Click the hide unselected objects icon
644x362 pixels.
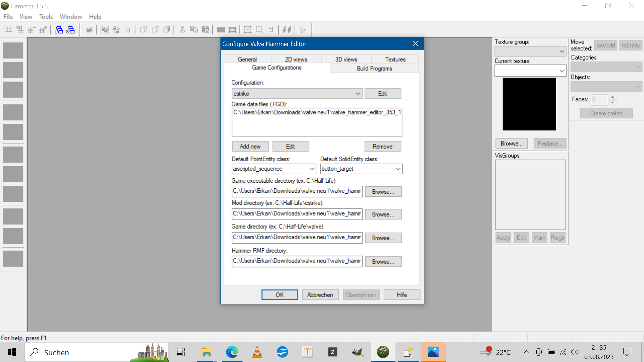click(x=155, y=30)
